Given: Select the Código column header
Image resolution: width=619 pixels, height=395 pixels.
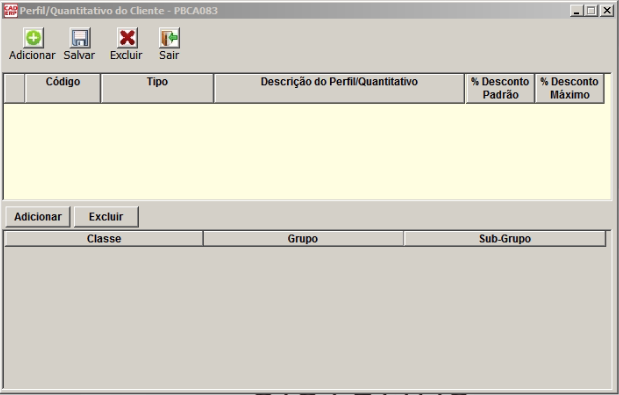Looking at the screenshot, I should pos(62,88).
